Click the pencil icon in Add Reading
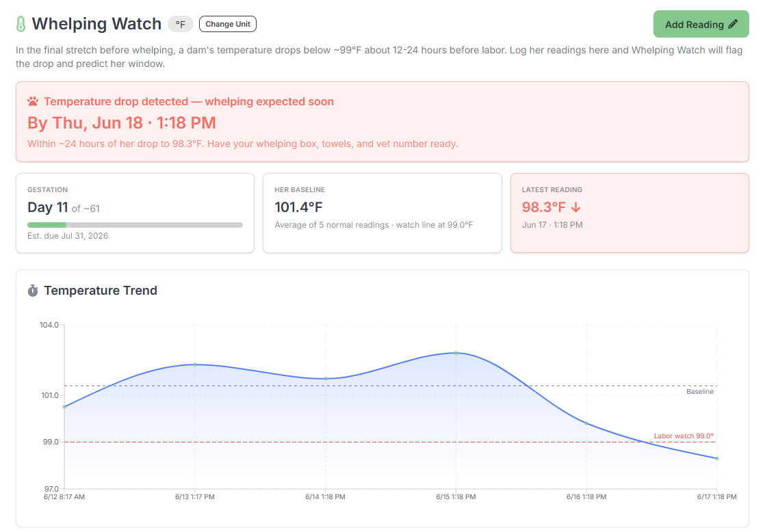This screenshot has width=765, height=532. [732, 25]
